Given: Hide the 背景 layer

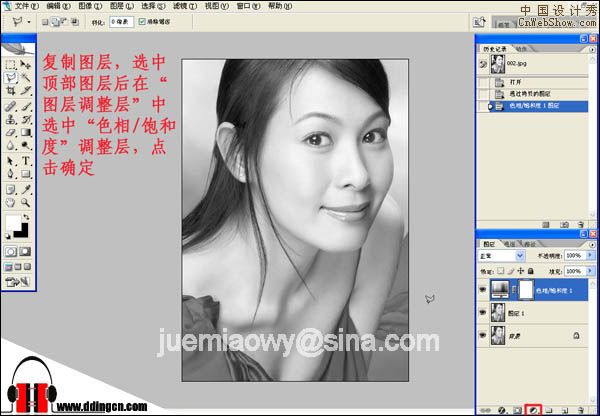Looking at the screenshot, I should pos(483,335).
